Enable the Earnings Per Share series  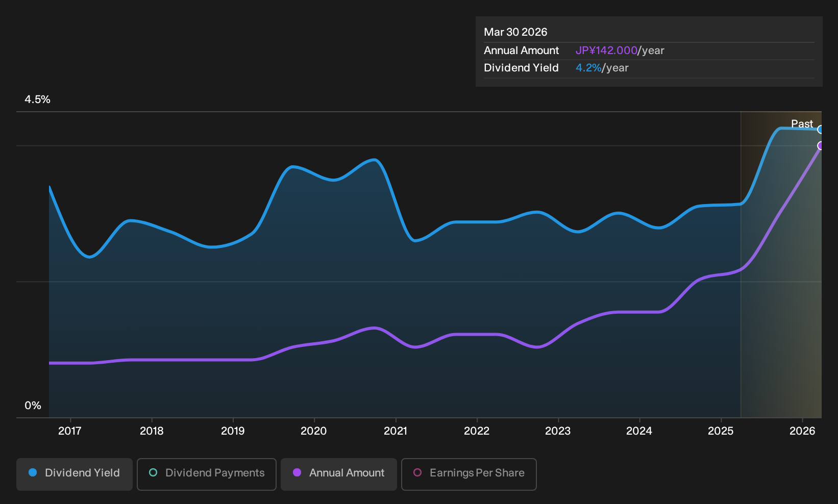tap(469, 474)
